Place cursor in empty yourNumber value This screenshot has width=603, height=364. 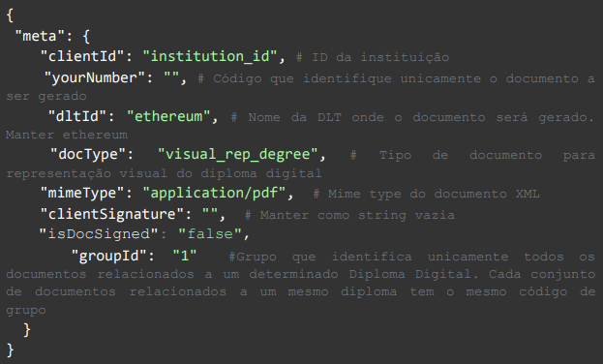tap(171, 77)
